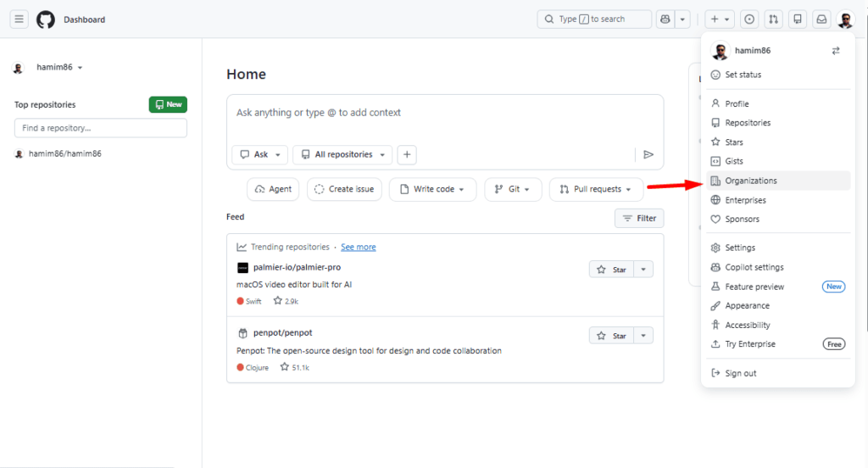Open the feed Filter button
The height and width of the screenshot is (468, 868).
pyautogui.click(x=639, y=218)
